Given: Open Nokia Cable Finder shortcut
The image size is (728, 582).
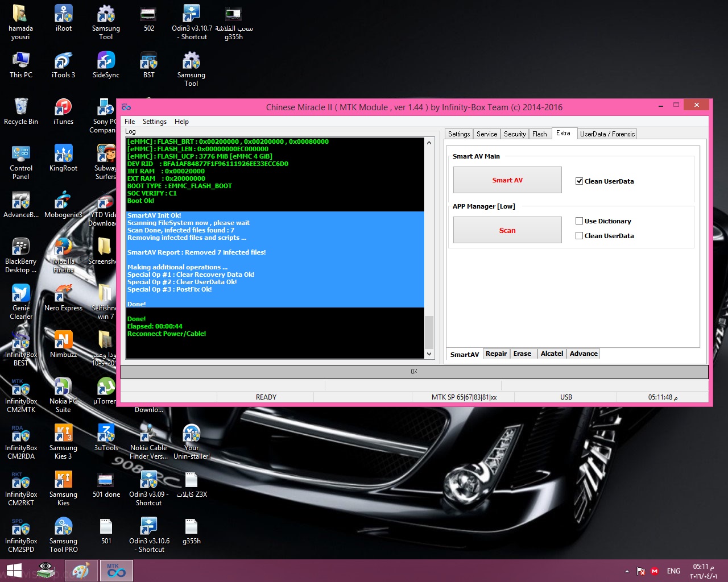Looking at the screenshot, I should tap(148, 442).
